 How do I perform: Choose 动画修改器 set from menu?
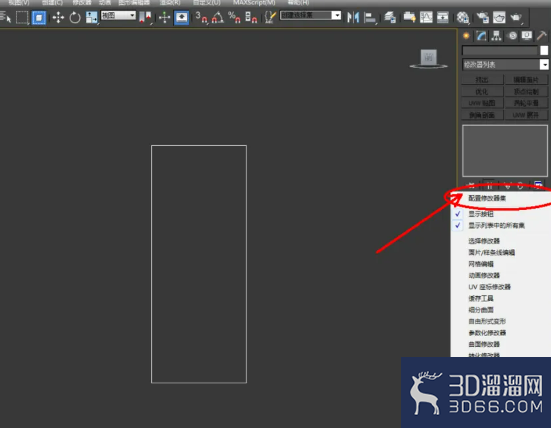tap(484, 275)
